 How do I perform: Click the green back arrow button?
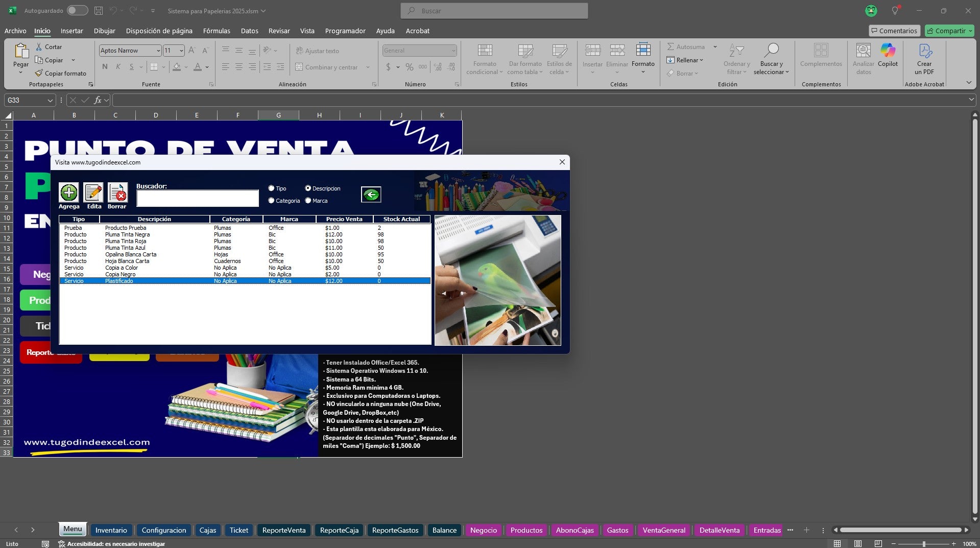coord(371,194)
